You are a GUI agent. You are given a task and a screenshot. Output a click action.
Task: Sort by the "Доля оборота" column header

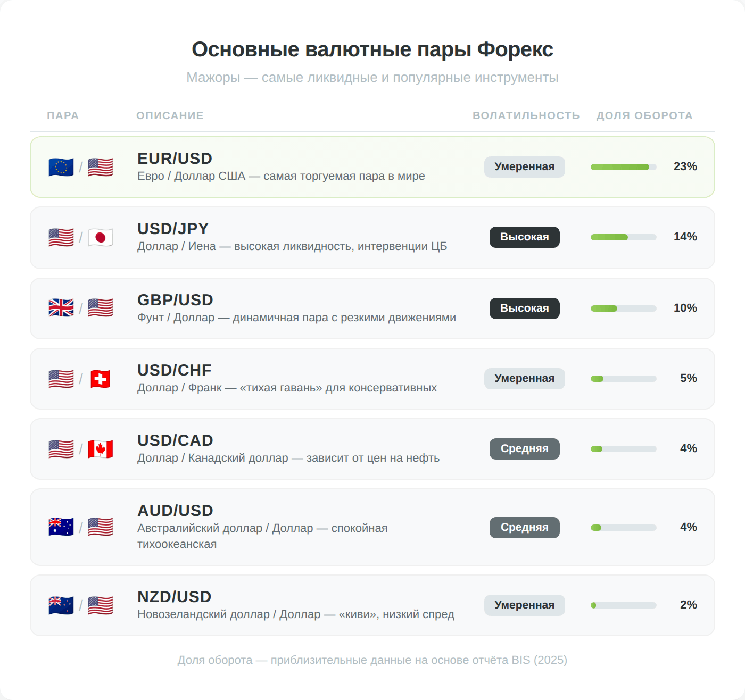[644, 115]
